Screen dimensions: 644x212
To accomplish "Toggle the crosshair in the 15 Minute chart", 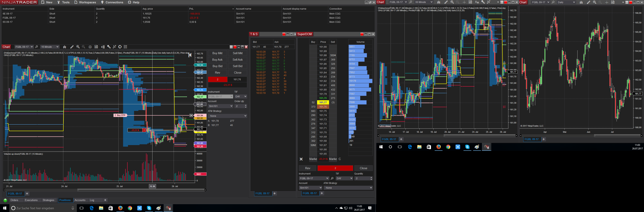I will [x=90, y=47].
